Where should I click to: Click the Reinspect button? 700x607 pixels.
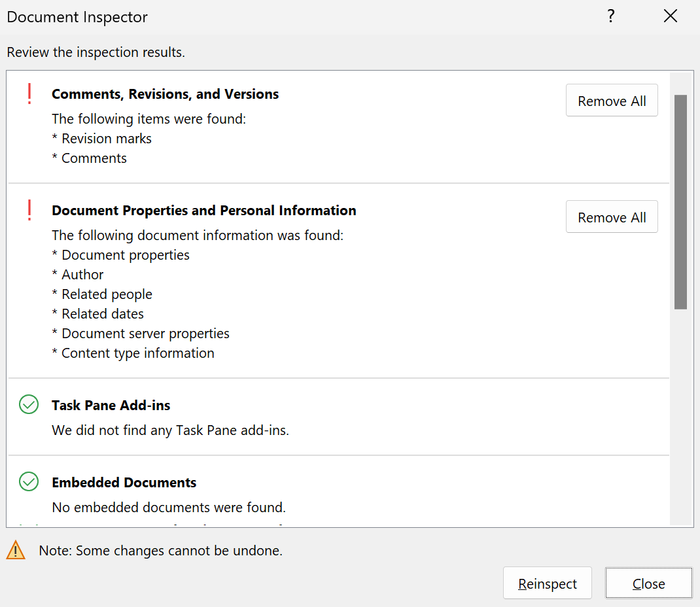548,583
